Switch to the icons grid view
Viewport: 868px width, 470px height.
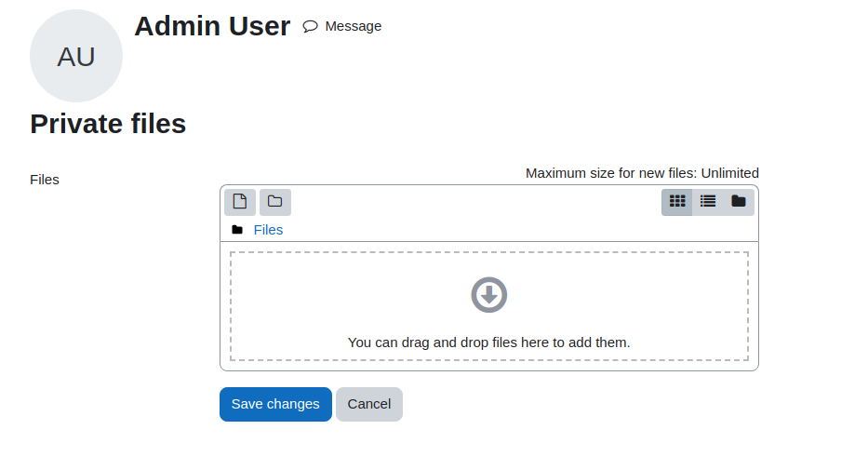(677, 202)
